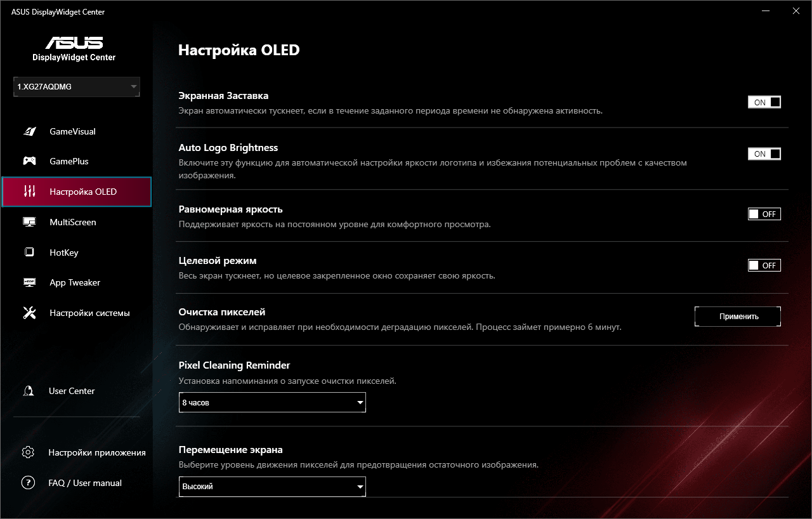Viewport: 812px width, 519px height.
Task: Click the ASUS logo in sidebar
Action: 74,43
